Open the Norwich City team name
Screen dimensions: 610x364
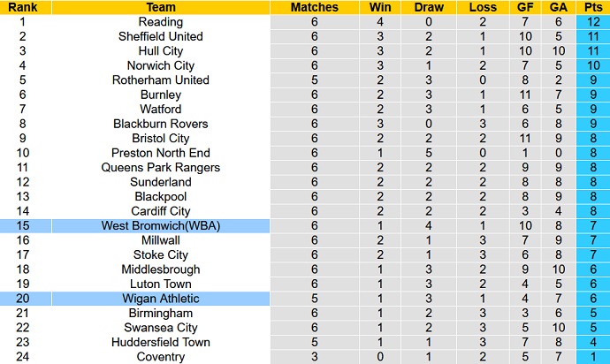161,65
